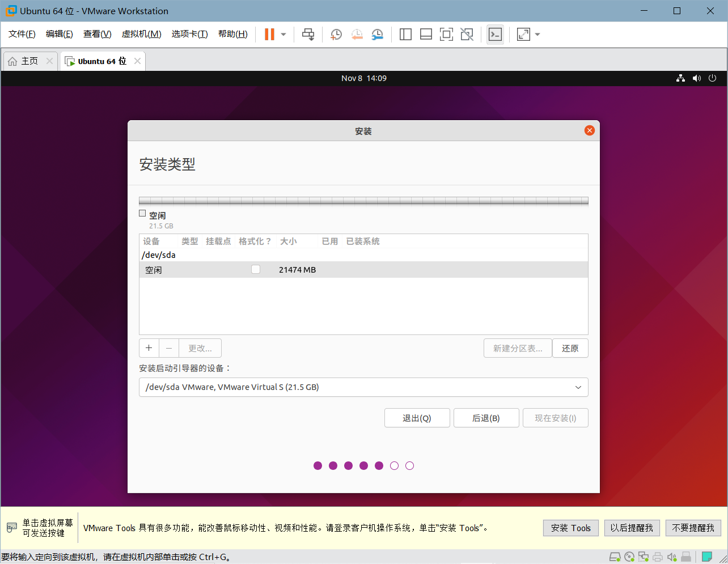728x564 pixels.
Task: Close the 主页 tab
Action: (x=49, y=61)
